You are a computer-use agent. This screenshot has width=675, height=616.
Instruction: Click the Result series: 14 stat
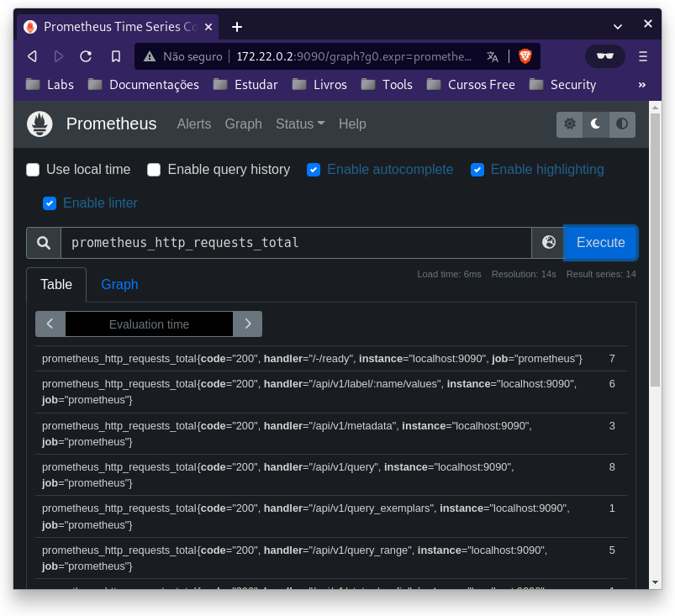point(601,274)
